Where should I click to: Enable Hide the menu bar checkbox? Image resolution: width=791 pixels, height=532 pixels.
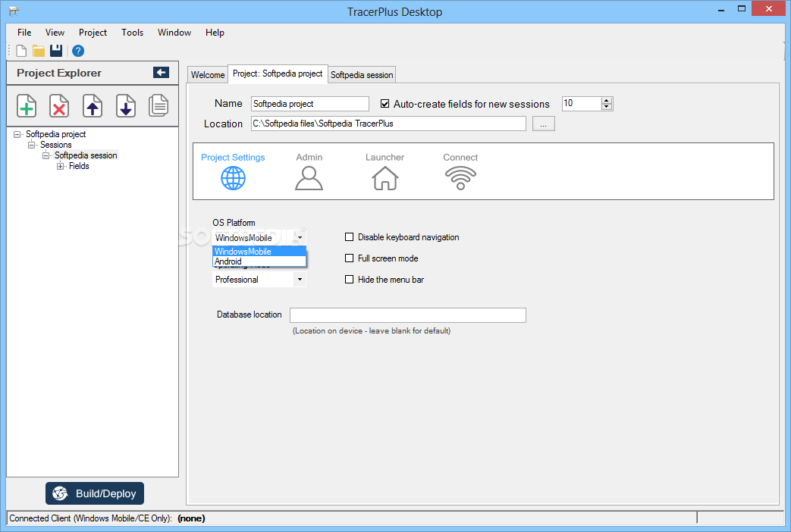[349, 280]
